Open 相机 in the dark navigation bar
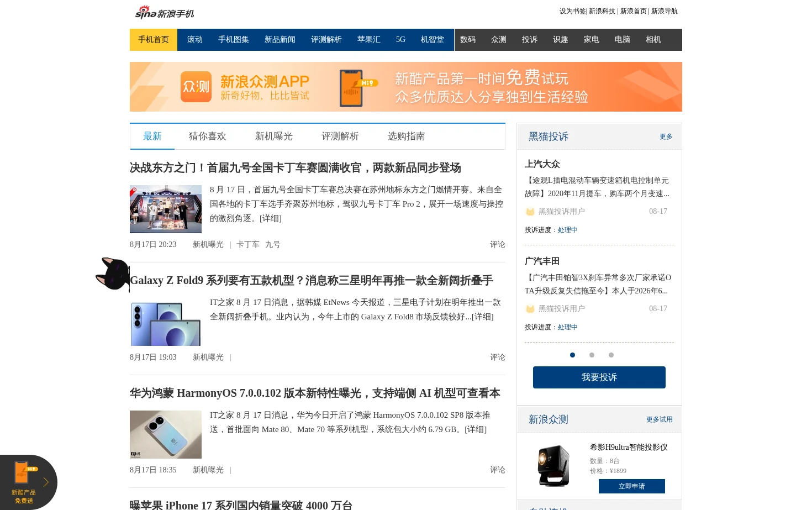 tap(653, 40)
